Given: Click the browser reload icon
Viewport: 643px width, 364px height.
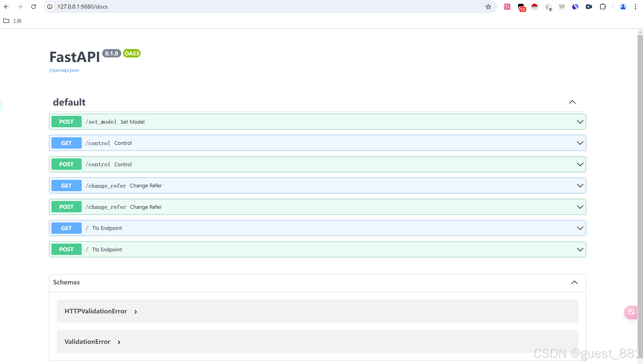Looking at the screenshot, I should pyautogui.click(x=34, y=7).
